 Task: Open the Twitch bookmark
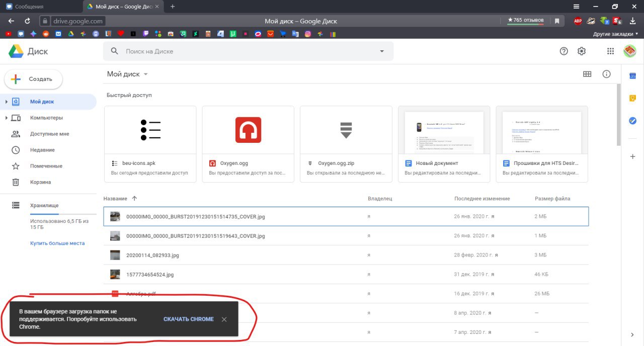point(145,34)
